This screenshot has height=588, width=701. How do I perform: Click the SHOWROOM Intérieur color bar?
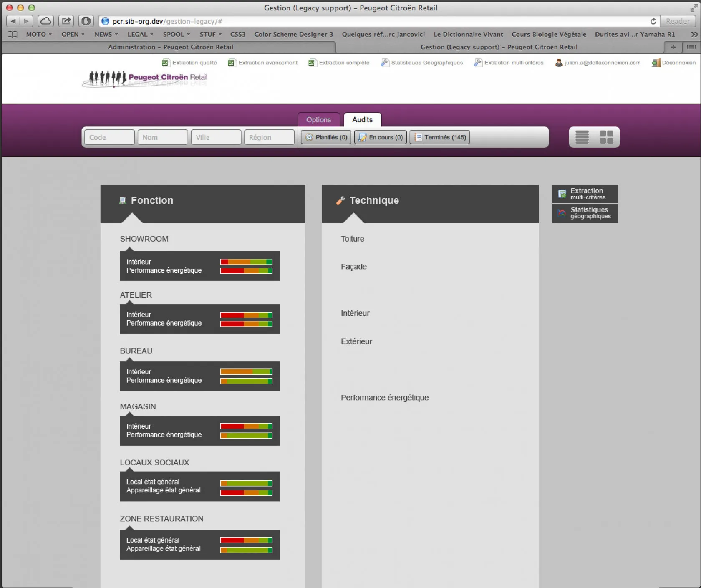[x=246, y=262]
